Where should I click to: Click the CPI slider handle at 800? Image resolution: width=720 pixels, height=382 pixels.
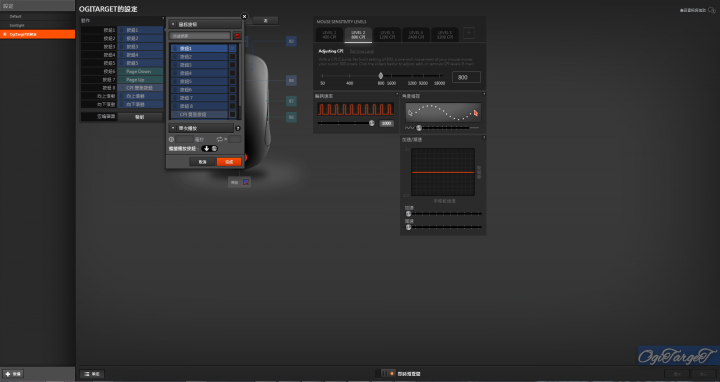[x=381, y=75]
